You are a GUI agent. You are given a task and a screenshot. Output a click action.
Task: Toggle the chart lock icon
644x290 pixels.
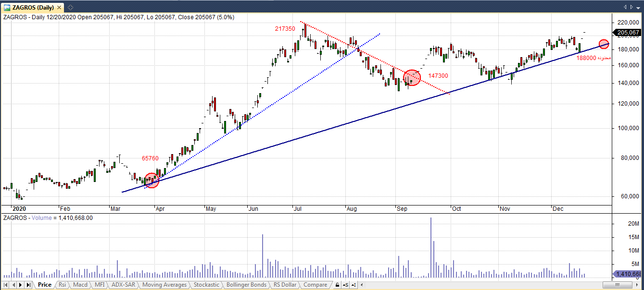[337, 285]
